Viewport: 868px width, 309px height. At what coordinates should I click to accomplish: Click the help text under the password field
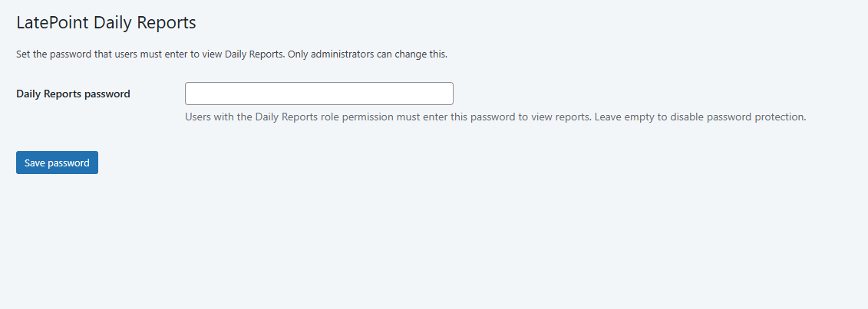click(495, 117)
